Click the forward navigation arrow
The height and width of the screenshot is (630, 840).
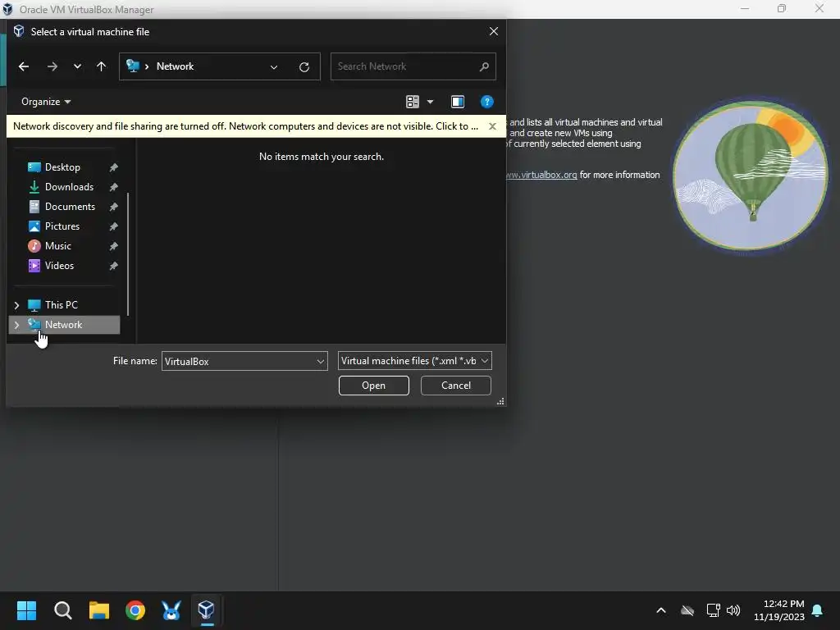(52, 66)
